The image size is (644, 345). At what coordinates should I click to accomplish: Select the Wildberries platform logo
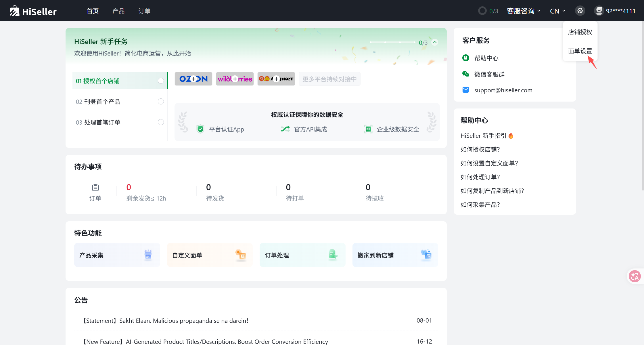pos(235,79)
